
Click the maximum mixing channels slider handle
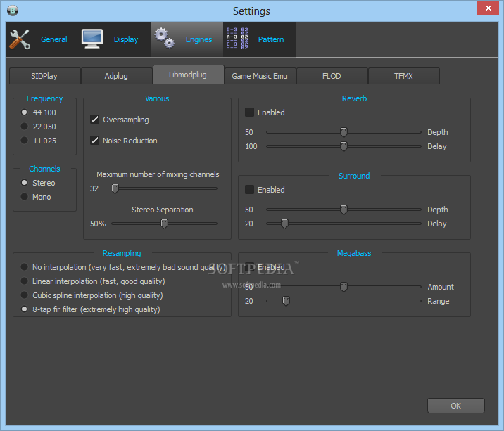pyautogui.click(x=115, y=188)
